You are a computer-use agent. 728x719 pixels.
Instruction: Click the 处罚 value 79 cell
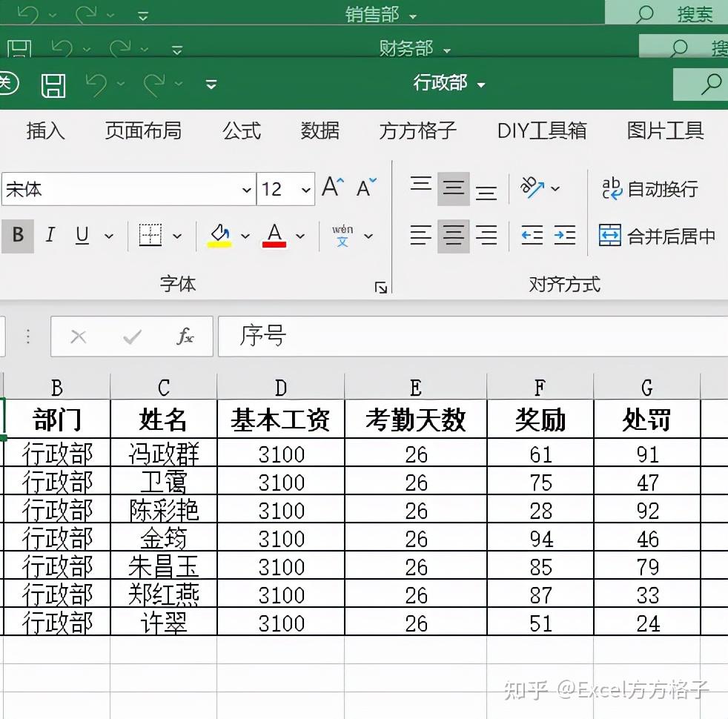tap(646, 566)
